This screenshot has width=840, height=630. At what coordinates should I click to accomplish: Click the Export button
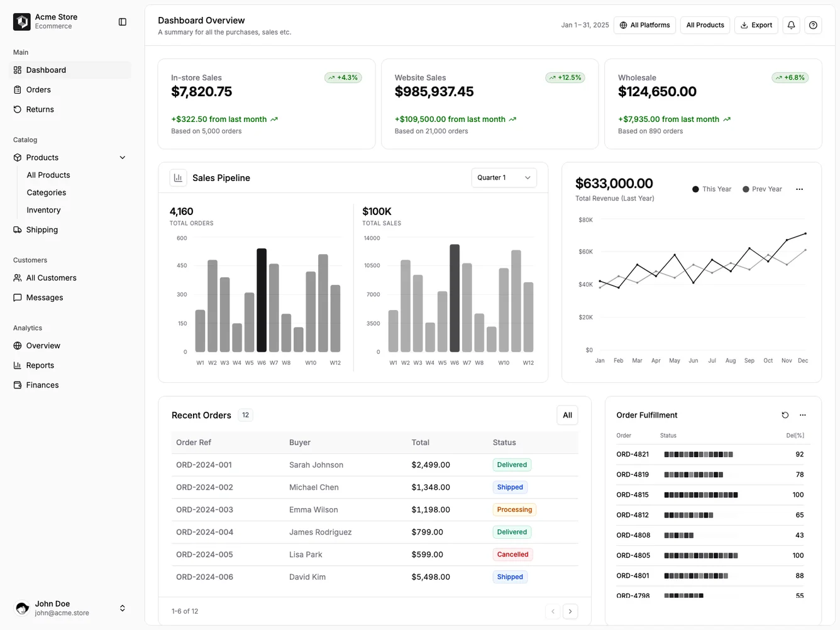pos(756,25)
